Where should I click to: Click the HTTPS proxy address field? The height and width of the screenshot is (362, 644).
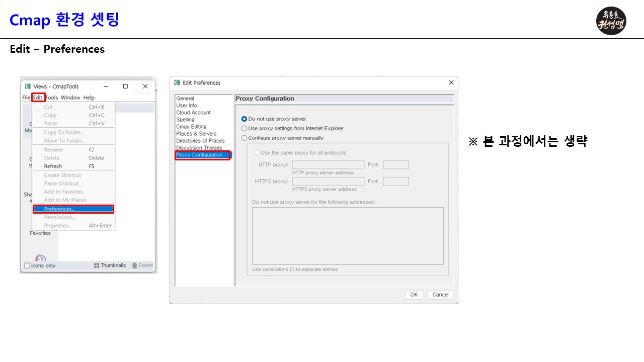point(328,182)
